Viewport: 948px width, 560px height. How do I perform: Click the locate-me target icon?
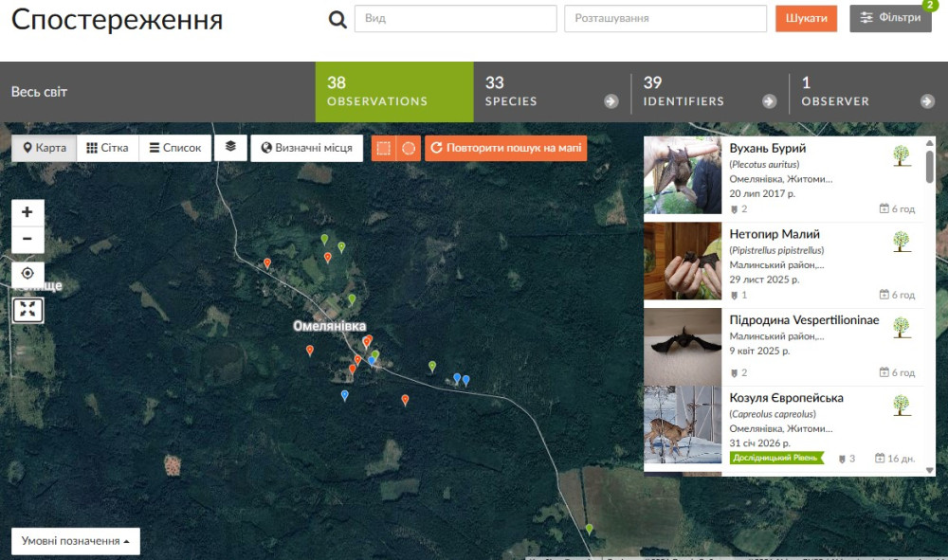(27, 273)
